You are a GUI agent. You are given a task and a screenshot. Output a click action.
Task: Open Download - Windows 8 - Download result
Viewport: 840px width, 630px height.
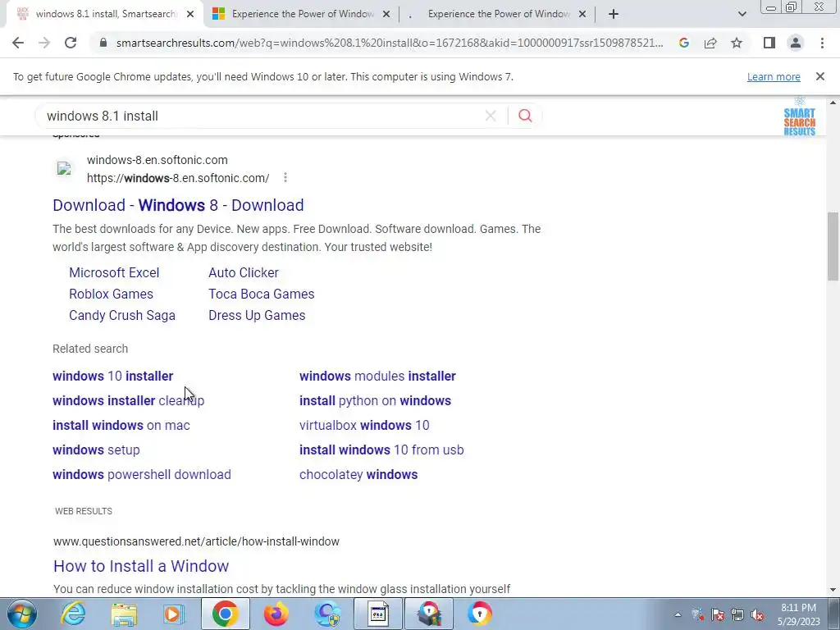point(178,205)
